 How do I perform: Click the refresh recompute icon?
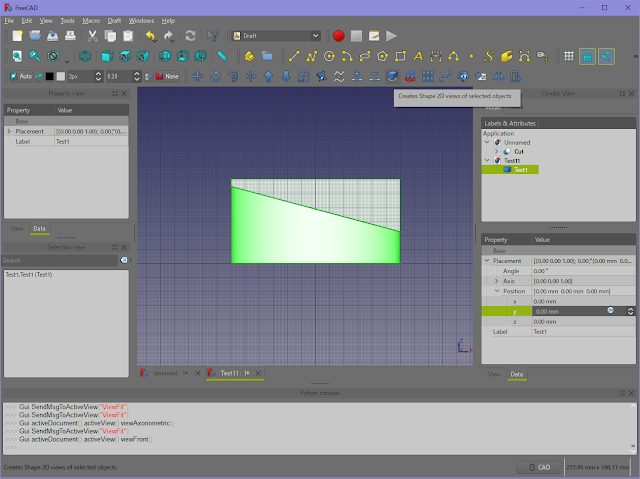(x=190, y=36)
